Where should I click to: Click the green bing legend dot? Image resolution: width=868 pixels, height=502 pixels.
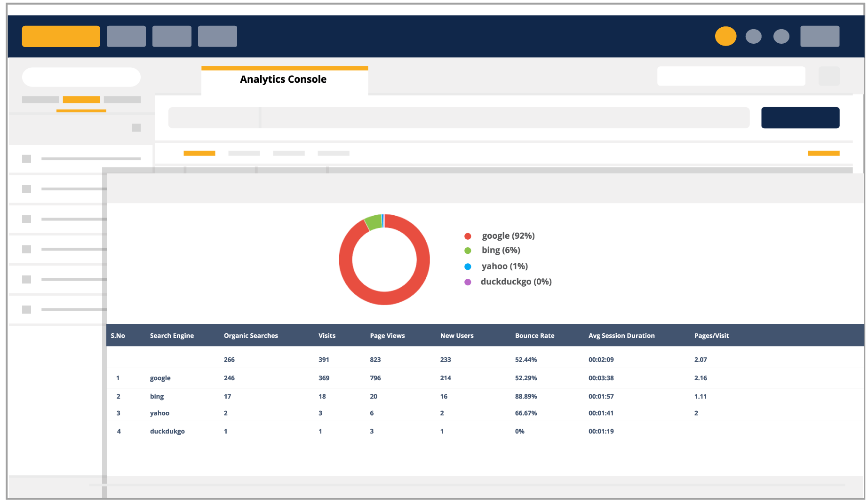(x=468, y=251)
